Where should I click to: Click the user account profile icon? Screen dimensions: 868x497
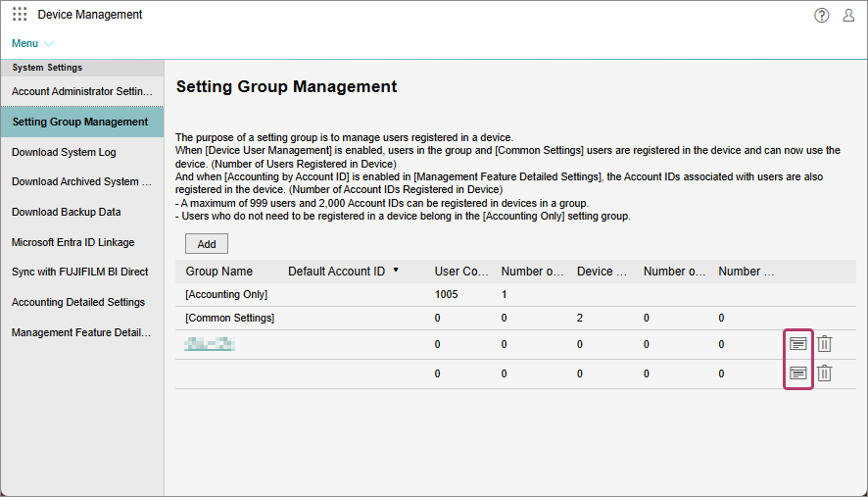848,15
